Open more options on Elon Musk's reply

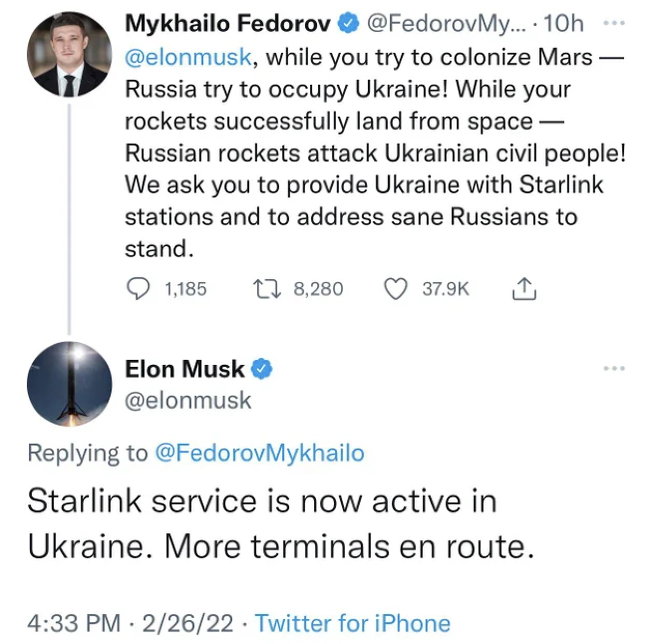tap(615, 369)
